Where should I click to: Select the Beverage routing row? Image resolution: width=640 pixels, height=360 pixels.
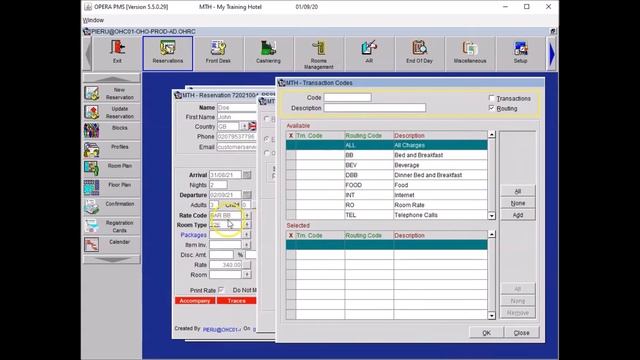(x=387, y=165)
